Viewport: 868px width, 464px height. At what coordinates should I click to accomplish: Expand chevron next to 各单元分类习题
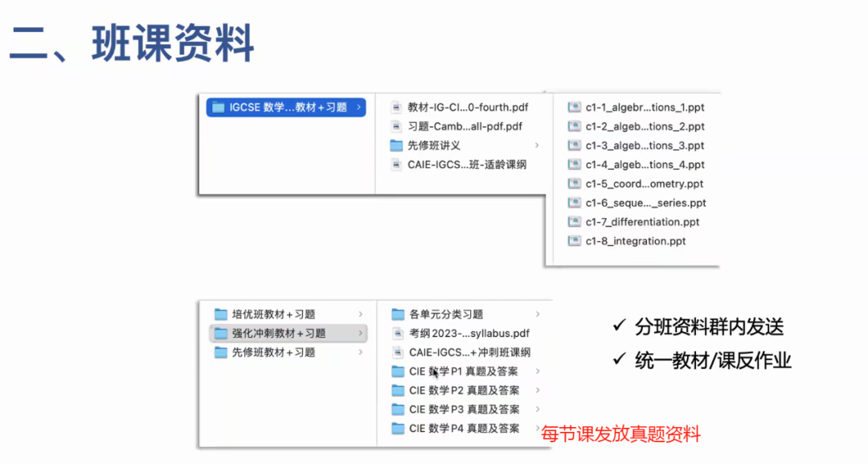(x=538, y=314)
